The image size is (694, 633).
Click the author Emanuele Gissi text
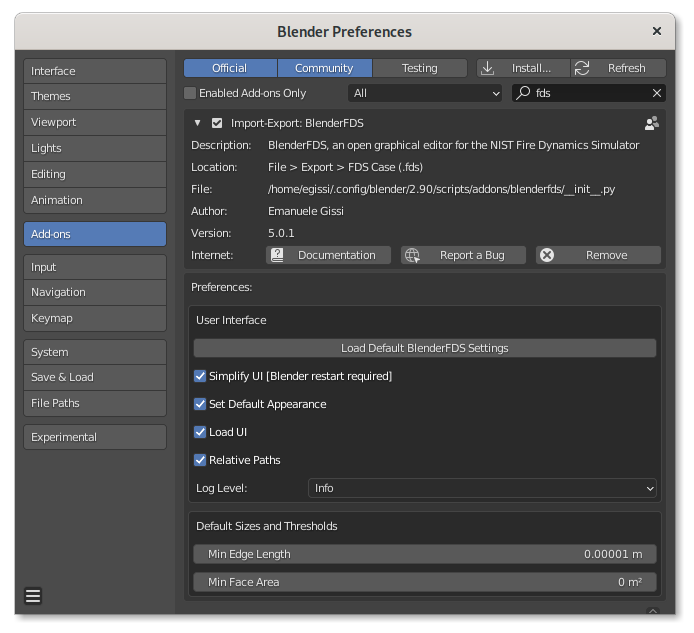coord(306,211)
